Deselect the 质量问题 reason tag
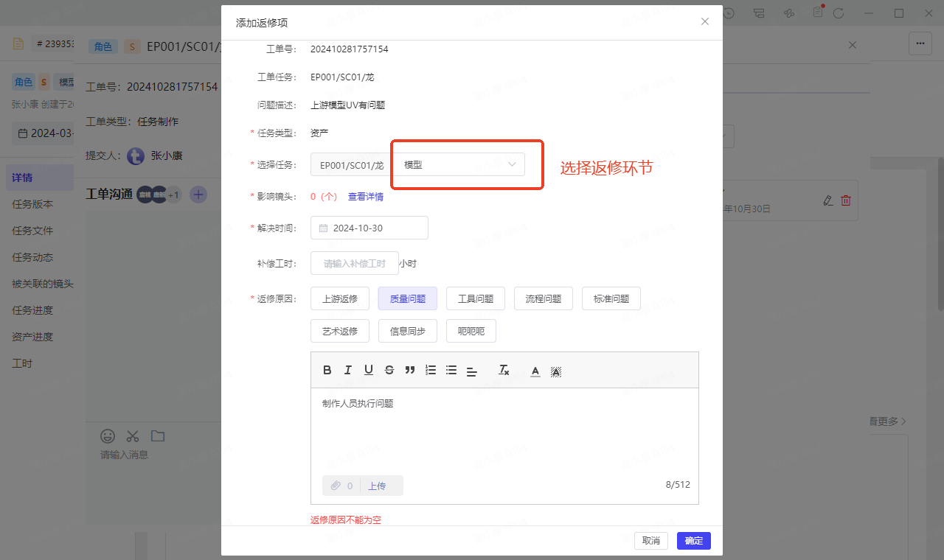The width and height of the screenshot is (944, 560). tap(407, 298)
